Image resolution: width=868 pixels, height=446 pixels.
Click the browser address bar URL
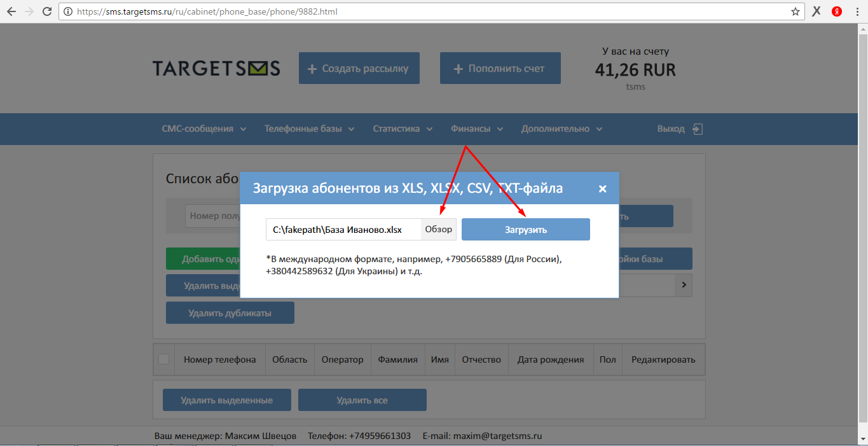click(x=207, y=11)
